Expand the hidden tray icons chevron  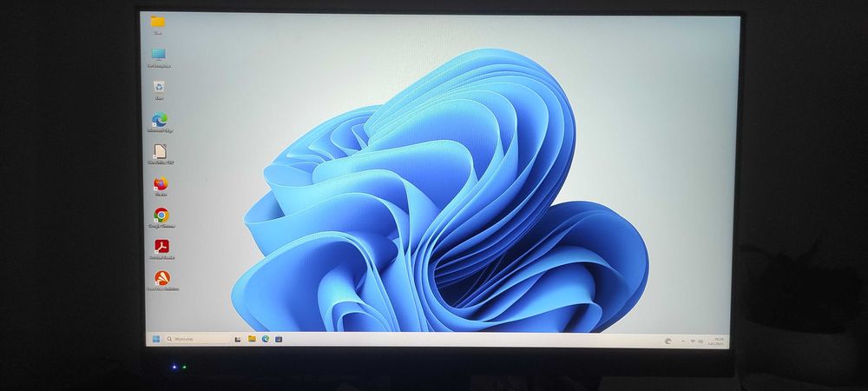pyautogui.click(x=682, y=341)
